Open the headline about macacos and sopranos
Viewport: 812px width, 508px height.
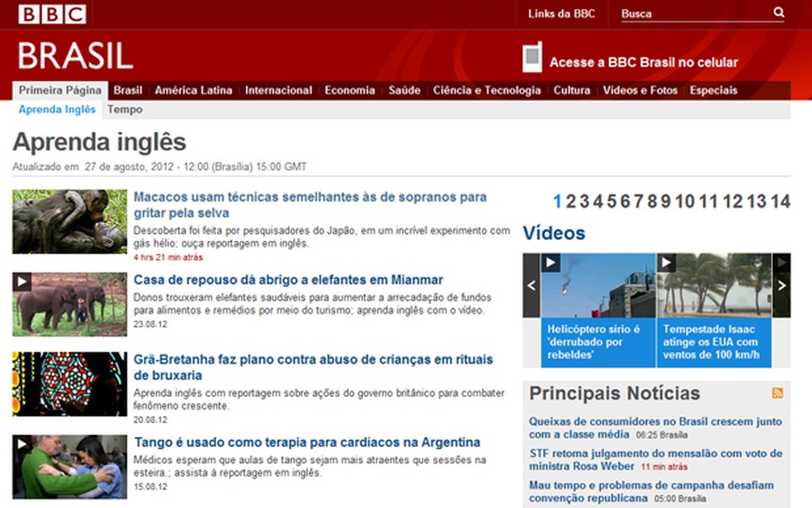pos(306,196)
